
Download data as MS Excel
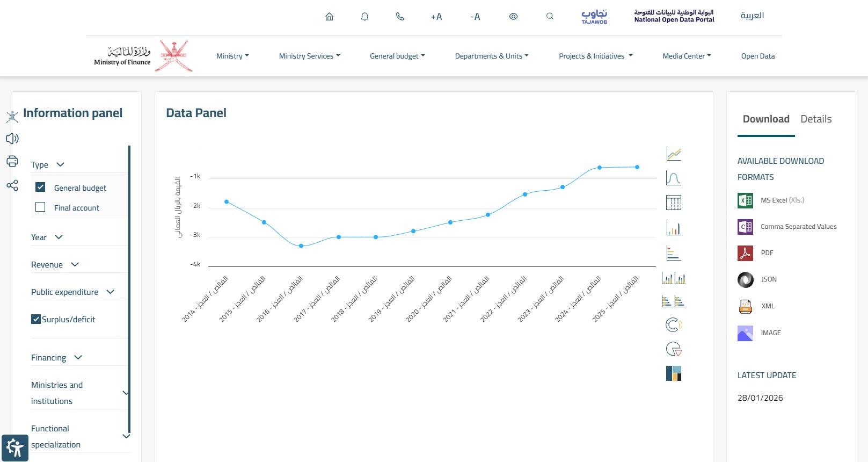coord(771,200)
